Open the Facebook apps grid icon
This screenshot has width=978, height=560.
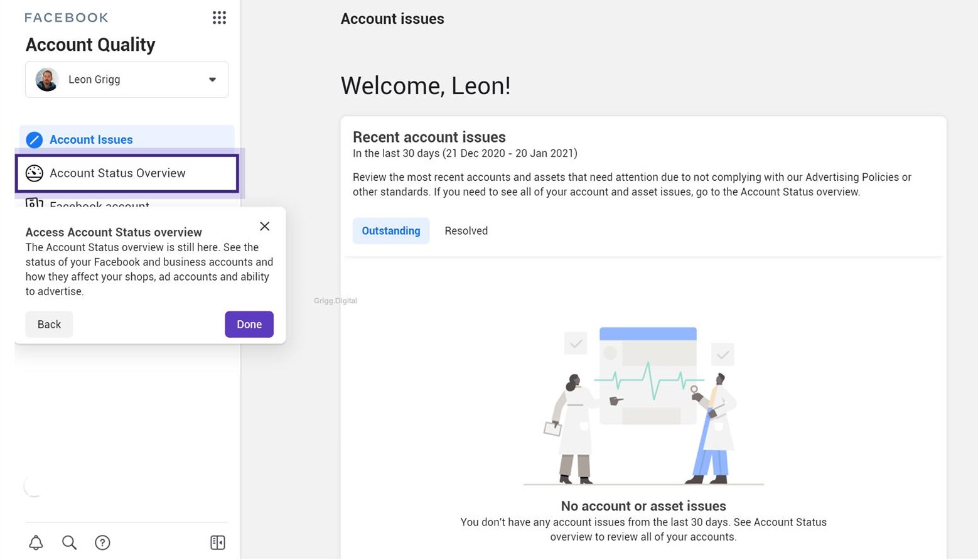[219, 18]
